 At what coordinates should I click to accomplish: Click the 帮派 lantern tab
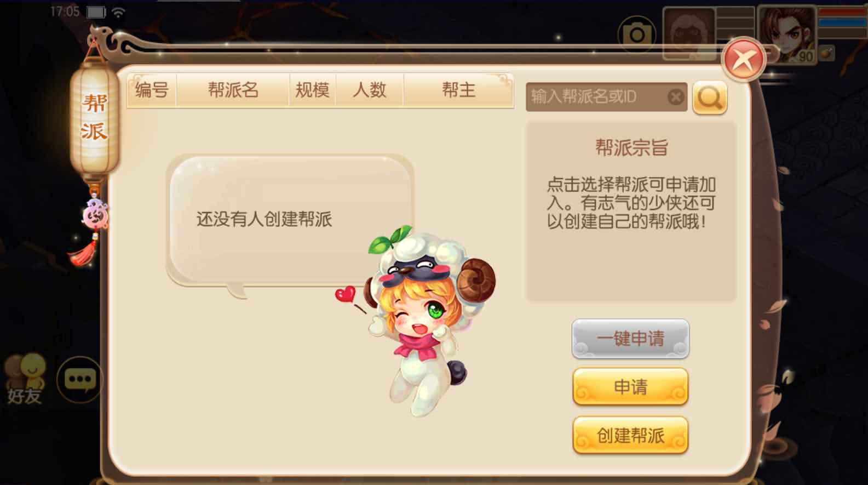94,117
